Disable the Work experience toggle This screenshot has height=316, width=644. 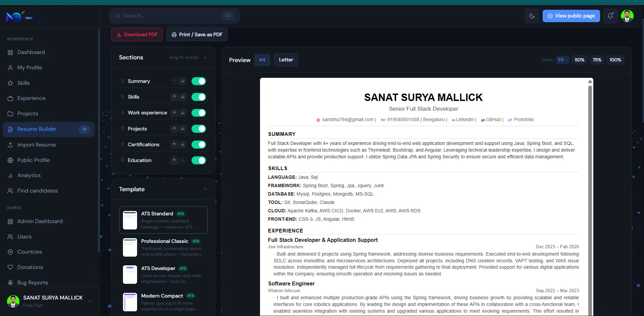(x=199, y=113)
